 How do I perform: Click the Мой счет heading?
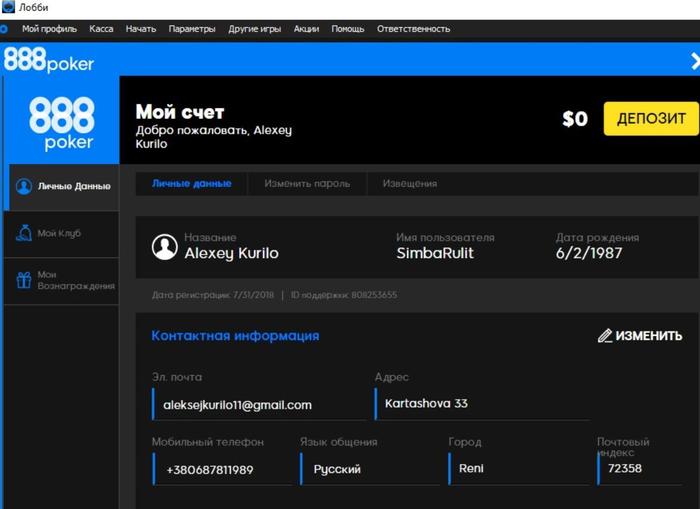coord(180,112)
